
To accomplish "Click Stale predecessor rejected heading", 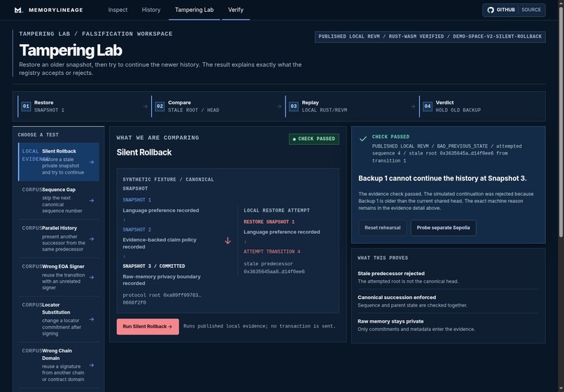I will tap(391, 274).
